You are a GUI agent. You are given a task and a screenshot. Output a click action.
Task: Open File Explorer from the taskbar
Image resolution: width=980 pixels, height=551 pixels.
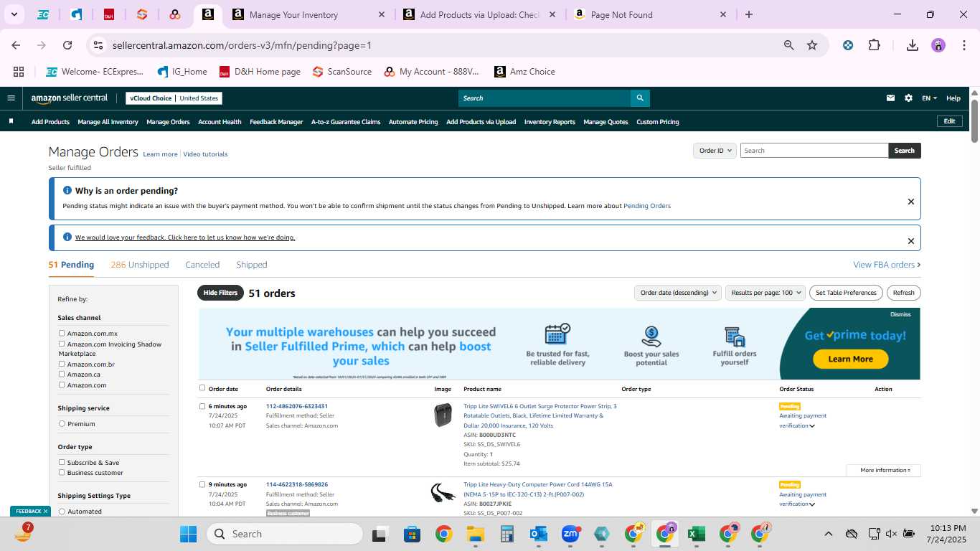coord(475,534)
